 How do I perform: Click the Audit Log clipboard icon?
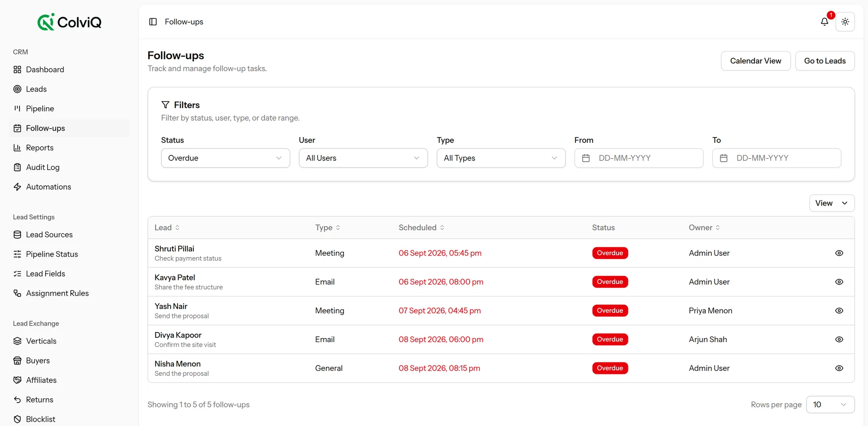tap(17, 167)
